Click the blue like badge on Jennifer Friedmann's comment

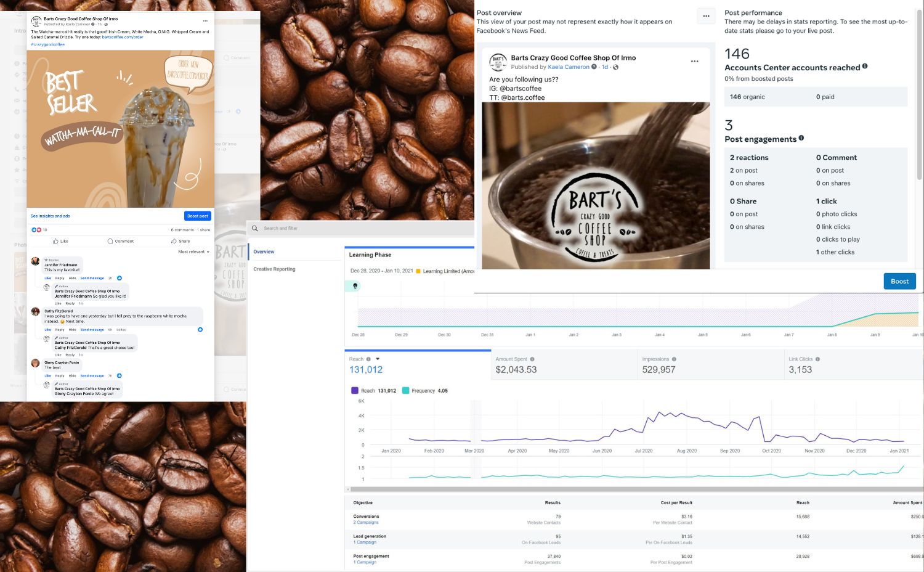coord(120,278)
